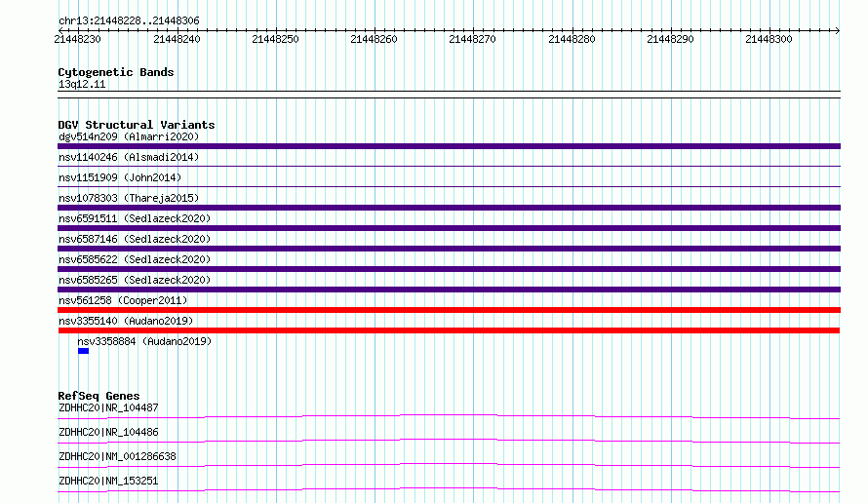The height and width of the screenshot is (503, 868).
Task: Click the thin line under nsv1140246
Action: click(449, 166)
